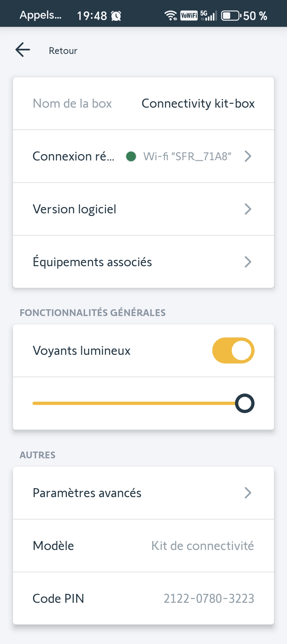Screen dimensions: 287x644
Task: Expand the Connexion réseau chevron
Action: pos(248,156)
